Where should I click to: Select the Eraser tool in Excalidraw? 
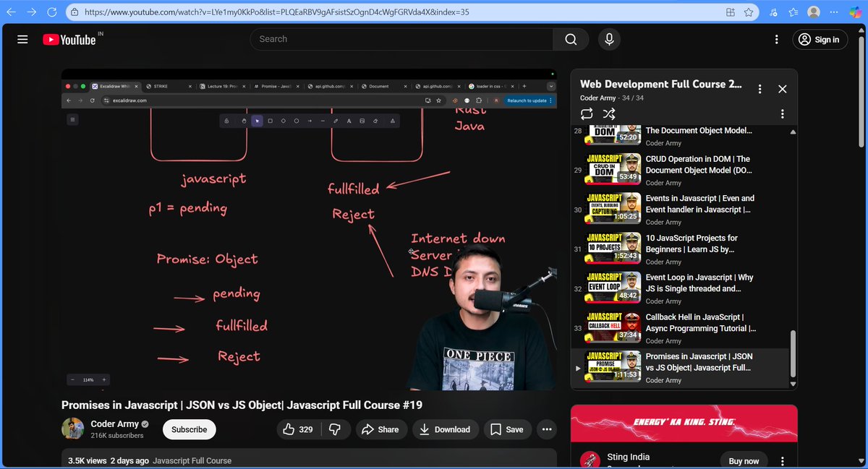coord(375,121)
